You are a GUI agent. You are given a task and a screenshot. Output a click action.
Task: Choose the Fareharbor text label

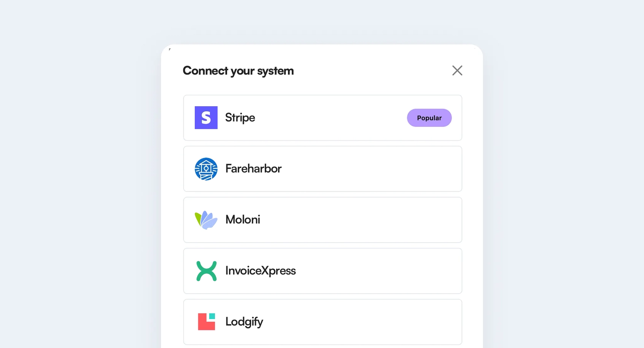click(x=253, y=169)
